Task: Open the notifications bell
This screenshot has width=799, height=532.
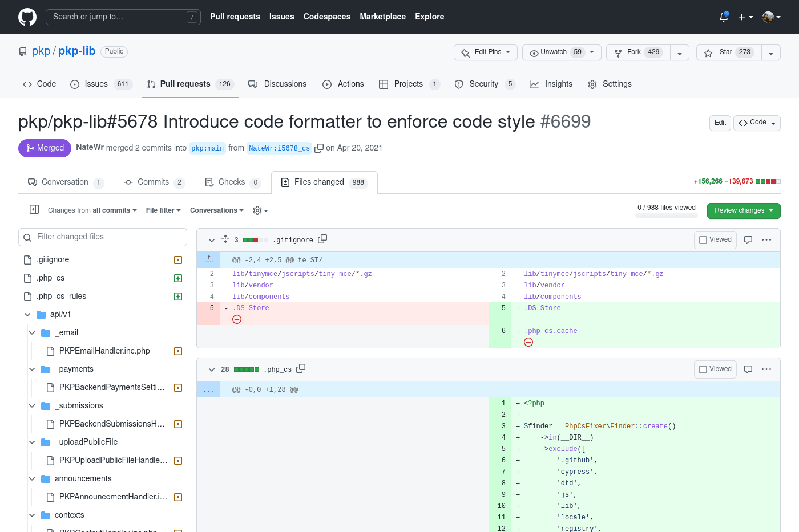Action: (x=723, y=17)
